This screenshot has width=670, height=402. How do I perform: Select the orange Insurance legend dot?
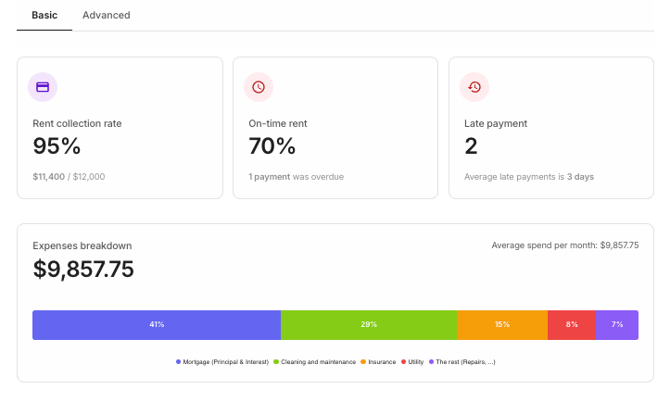363,362
